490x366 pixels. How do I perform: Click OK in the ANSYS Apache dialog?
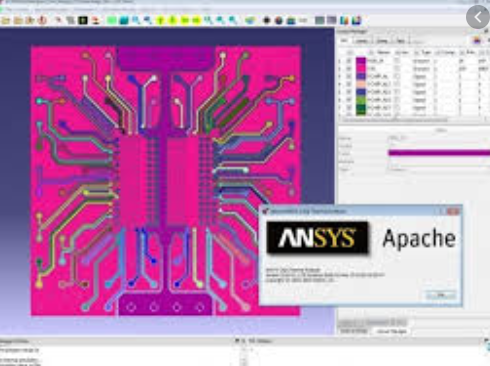click(441, 295)
